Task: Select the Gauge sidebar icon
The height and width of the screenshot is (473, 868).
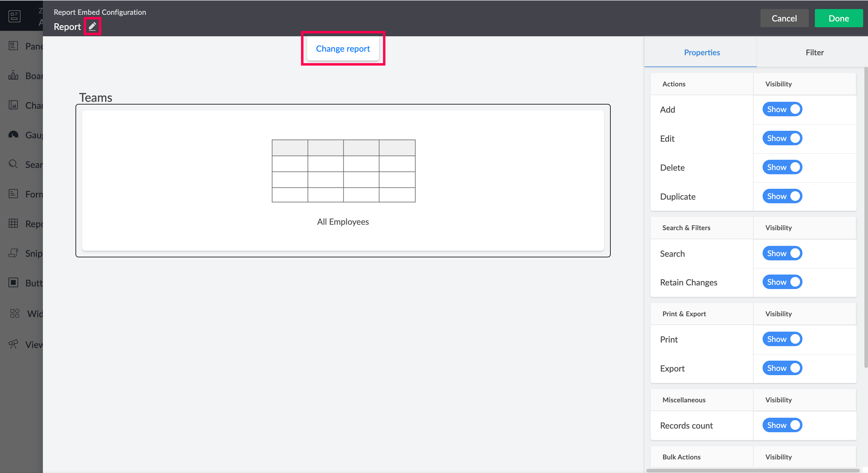Action: coord(13,135)
